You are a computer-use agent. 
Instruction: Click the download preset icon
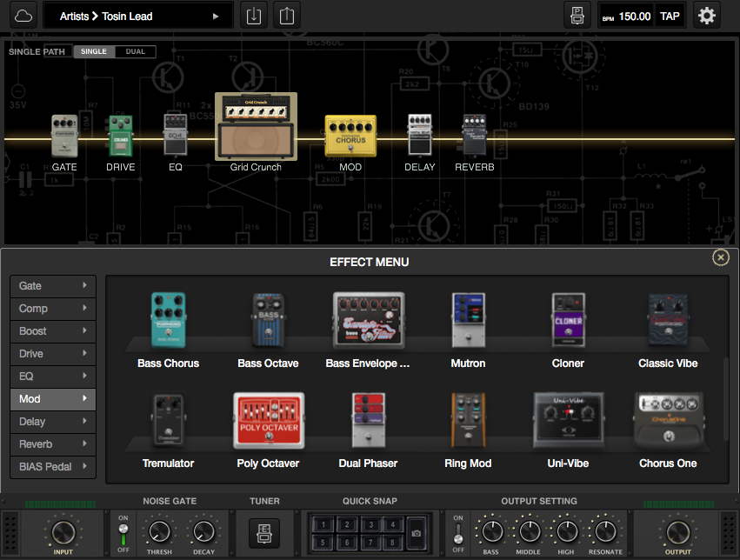tap(253, 16)
